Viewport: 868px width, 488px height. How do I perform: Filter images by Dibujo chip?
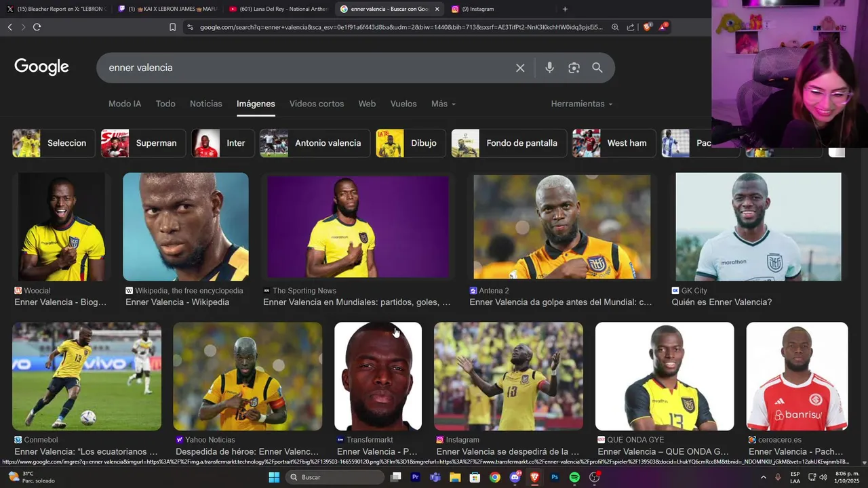coord(410,143)
